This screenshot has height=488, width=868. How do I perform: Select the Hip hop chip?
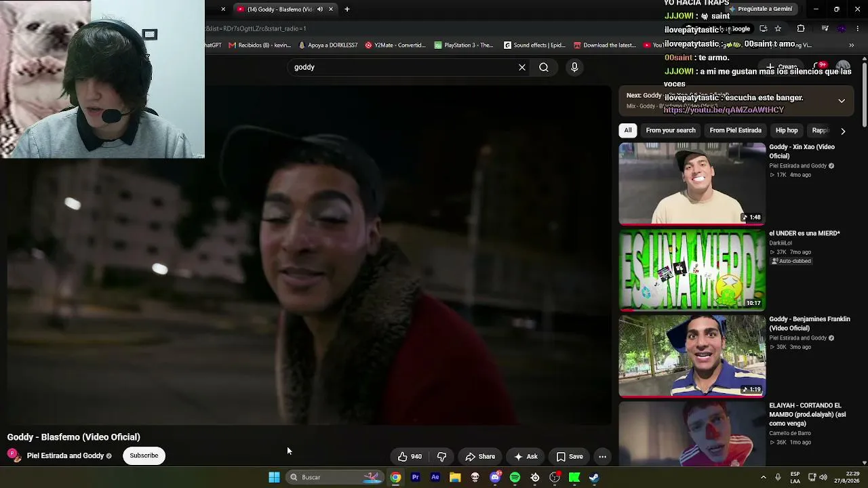(x=787, y=130)
